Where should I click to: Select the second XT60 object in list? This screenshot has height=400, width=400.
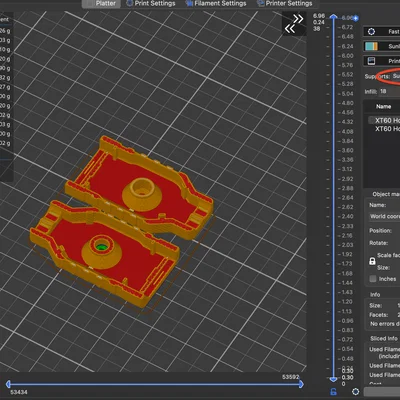(x=387, y=129)
